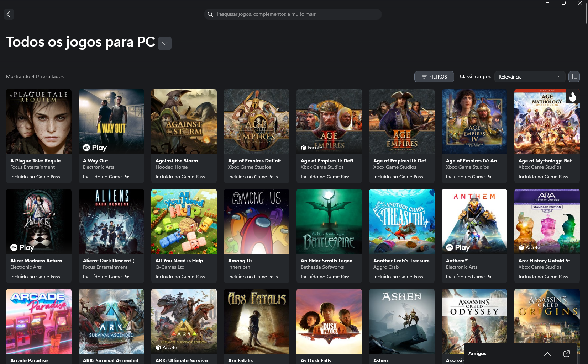This screenshot has height=364, width=588.
Task: Open Against the Storm cover art
Action: point(184,122)
